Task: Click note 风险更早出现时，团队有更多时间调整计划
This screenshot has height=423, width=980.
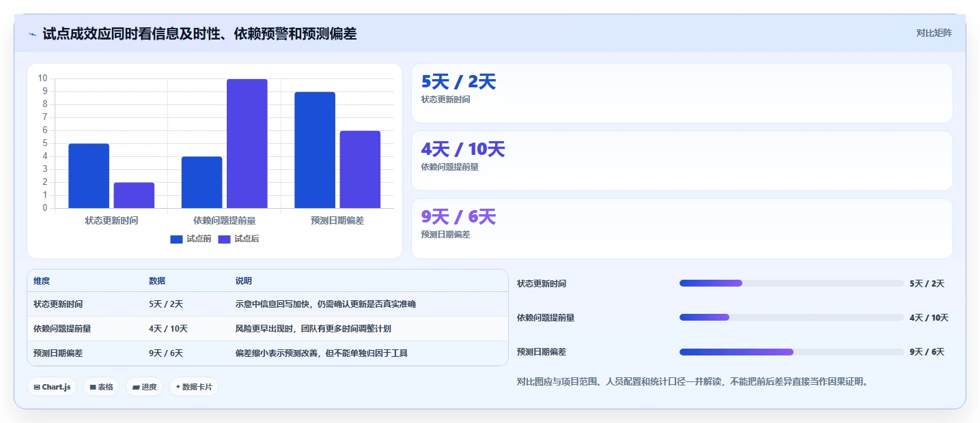Action: pos(313,329)
